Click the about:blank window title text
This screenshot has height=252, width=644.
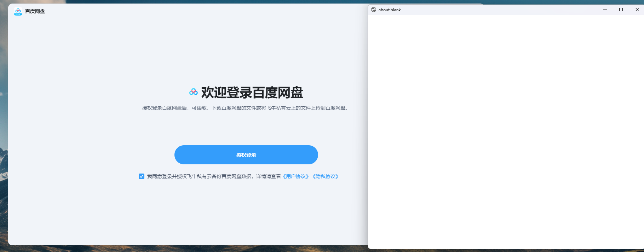[x=390, y=10]
